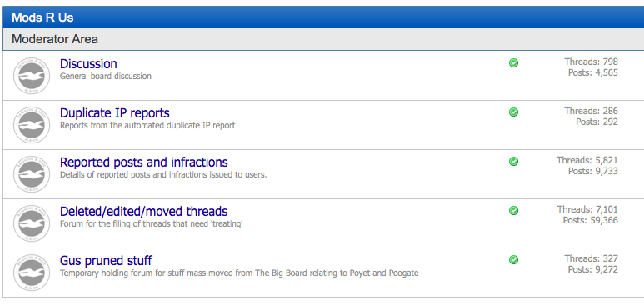Image resolution: width=644 pixels, height=305 pixels.
Task: Click the forum icon beside Discussion
Action: 32,76
